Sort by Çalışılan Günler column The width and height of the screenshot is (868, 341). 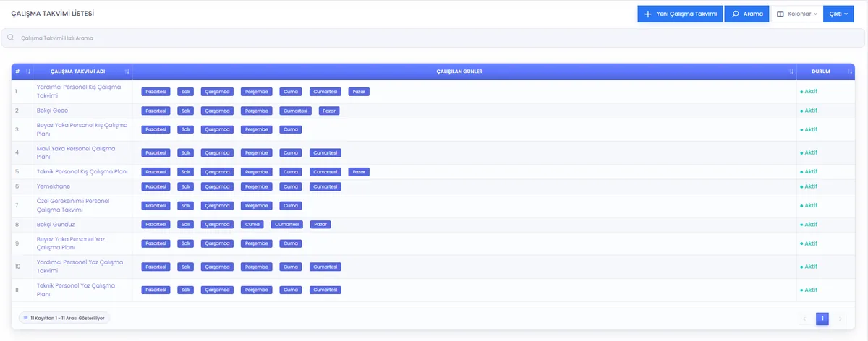(464, 72)
